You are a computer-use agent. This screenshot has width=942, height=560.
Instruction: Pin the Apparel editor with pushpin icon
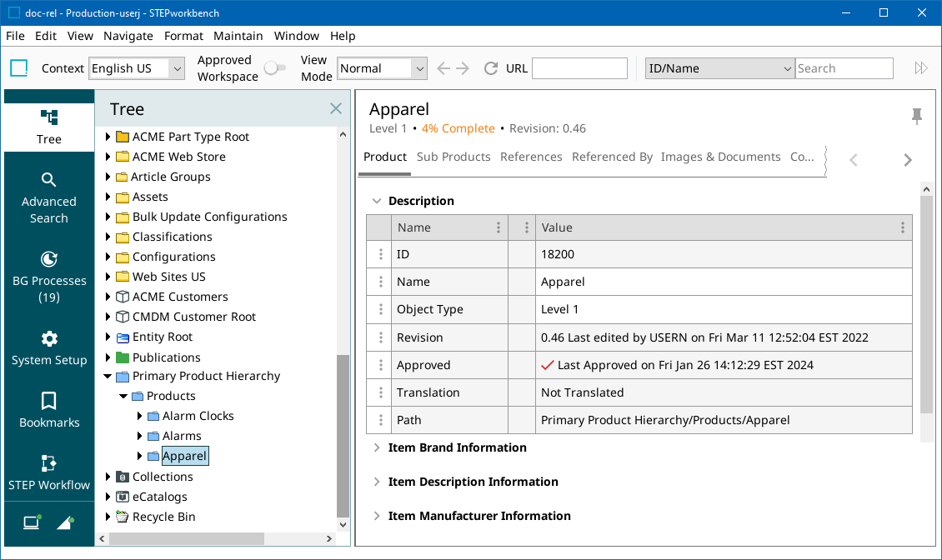pyautogui.click(x=917, y=116)
